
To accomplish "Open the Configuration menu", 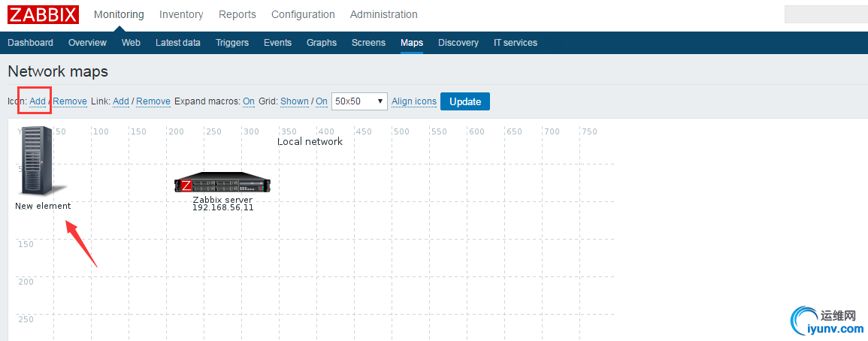I will 303,14.
